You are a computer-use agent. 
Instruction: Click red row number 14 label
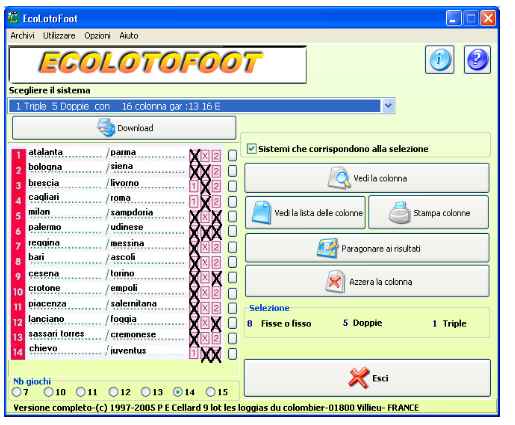point(18,352)
